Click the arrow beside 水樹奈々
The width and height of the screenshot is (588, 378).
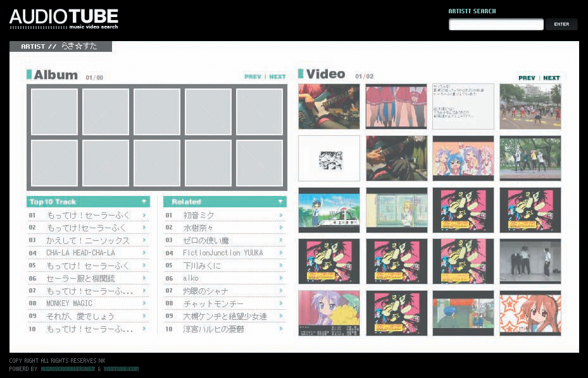(281, 228)
